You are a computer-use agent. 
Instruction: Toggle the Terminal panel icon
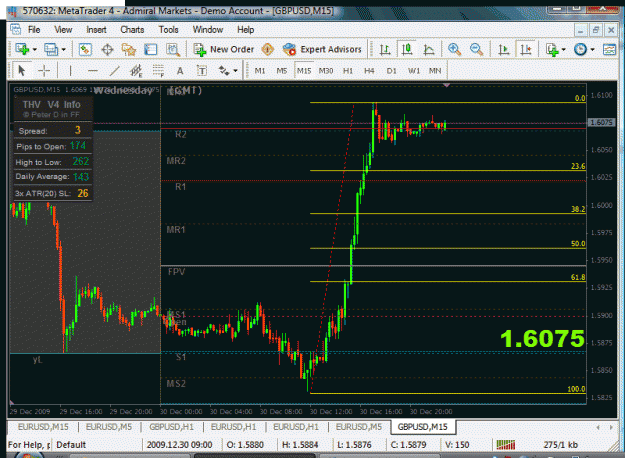coord(151,49)
